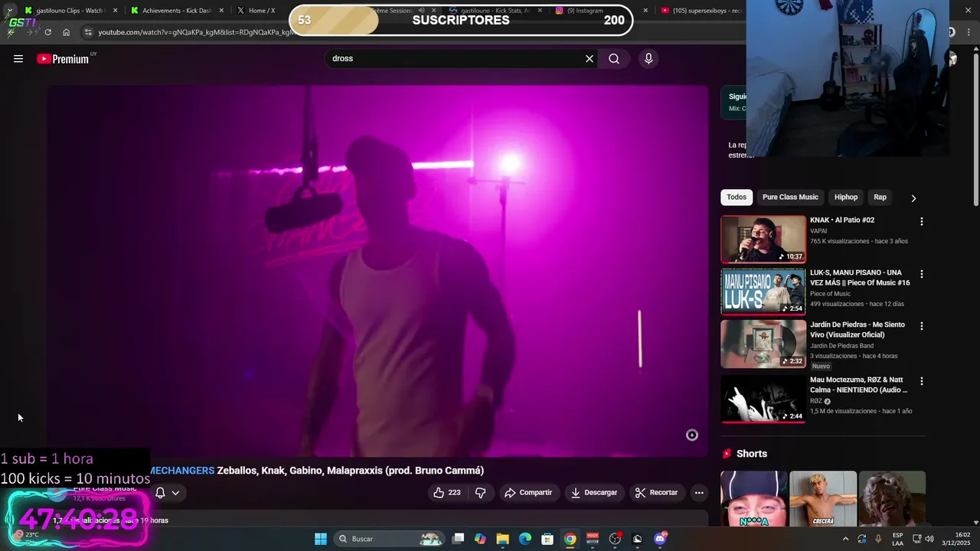Select the 'Rap' filter chip

[880, 197]
